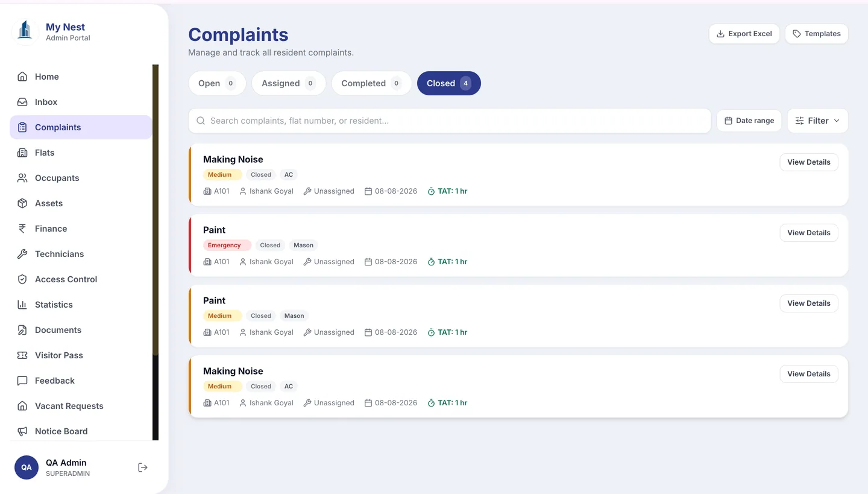Switch to the Assigned complaints tab

(289, 83)
